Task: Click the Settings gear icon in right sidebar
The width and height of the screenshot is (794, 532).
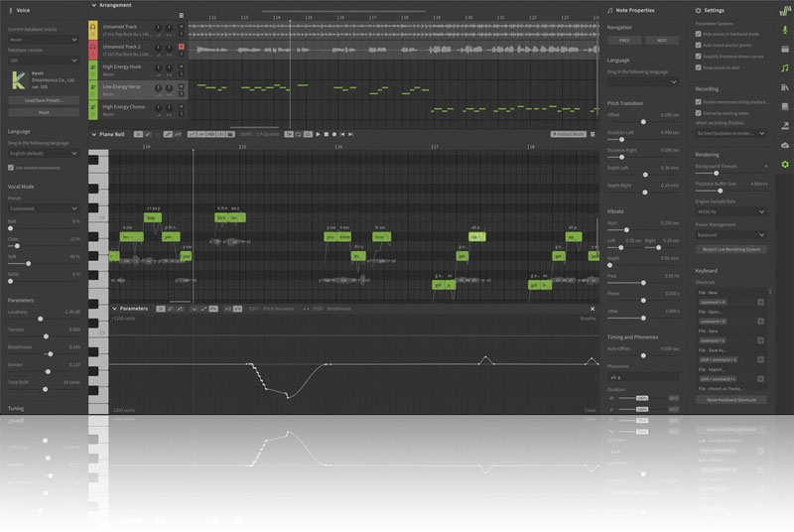Action: (x=784, y=163)
